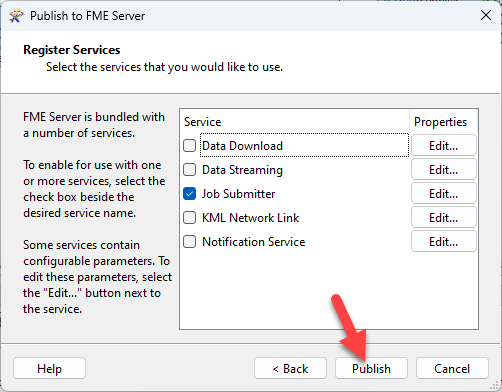
Task: Go back with the < Back button
Action: coord(290,368)
